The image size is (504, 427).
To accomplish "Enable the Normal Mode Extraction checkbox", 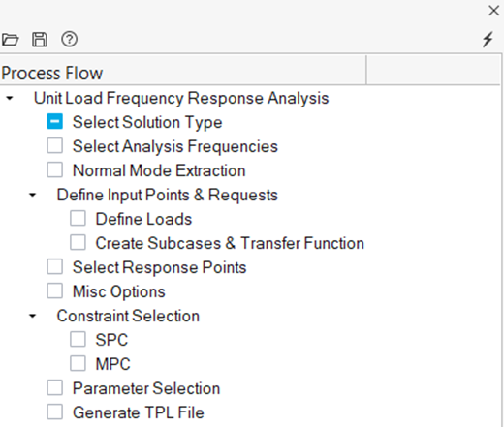I will 54,169.
